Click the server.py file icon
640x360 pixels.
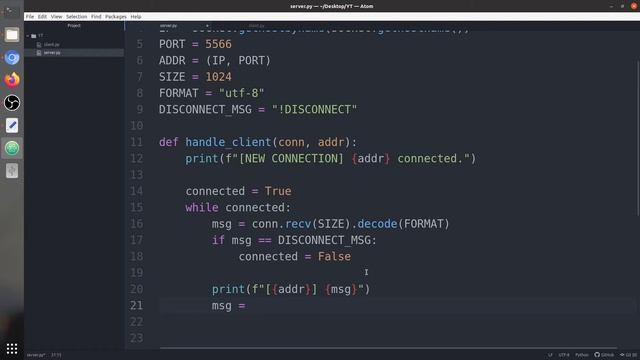[39, 53]
